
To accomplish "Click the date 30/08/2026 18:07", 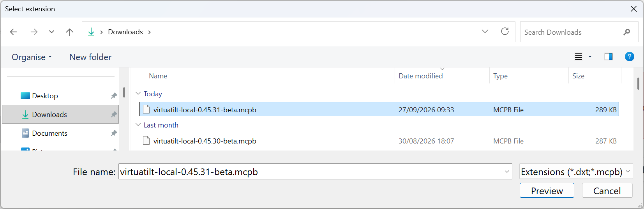I will [426, 141].
